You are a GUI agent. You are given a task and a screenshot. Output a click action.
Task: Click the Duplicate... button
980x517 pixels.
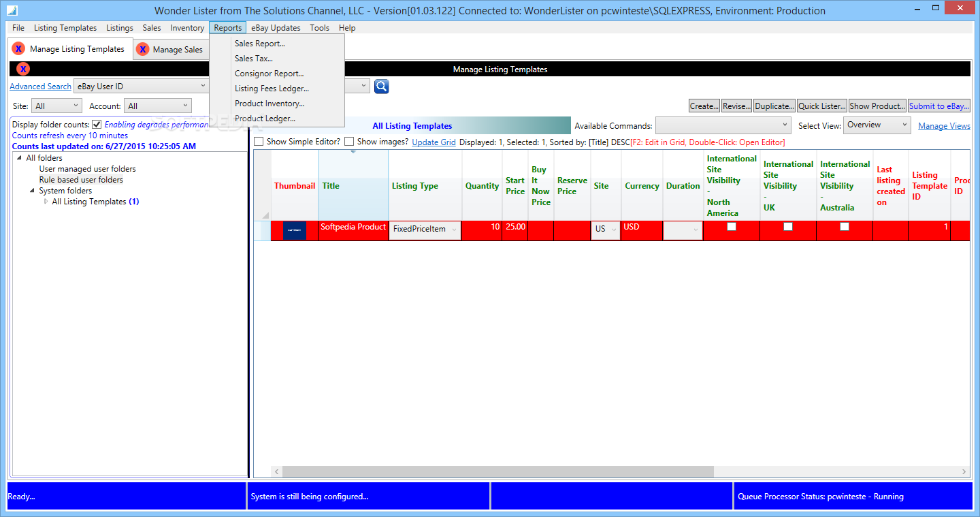point(774,106)
